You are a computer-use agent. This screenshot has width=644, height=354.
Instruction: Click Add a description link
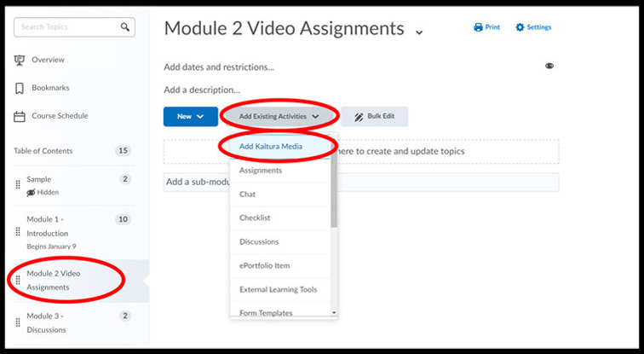[x=202, y=90]
